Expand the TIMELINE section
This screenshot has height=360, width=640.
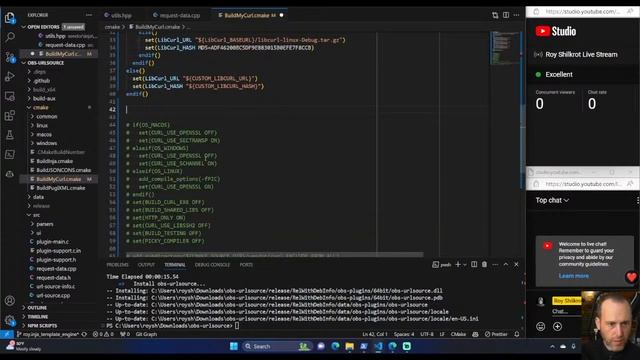coord(38,317)
